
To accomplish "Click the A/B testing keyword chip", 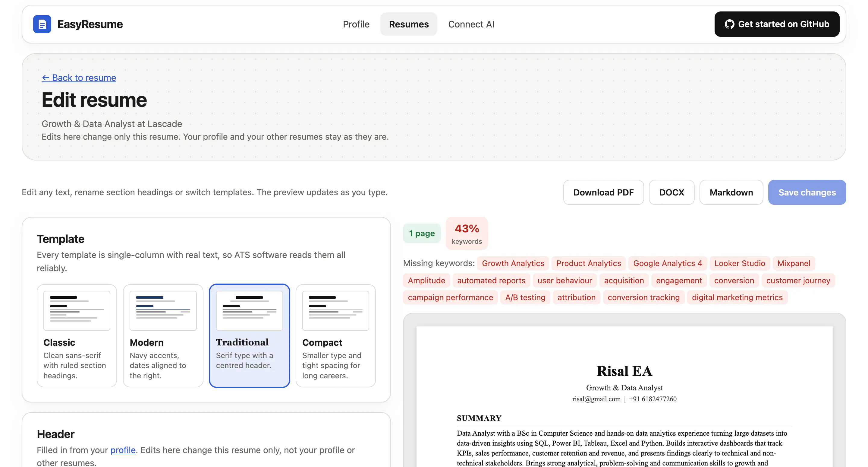I will [x=525, y=297].
